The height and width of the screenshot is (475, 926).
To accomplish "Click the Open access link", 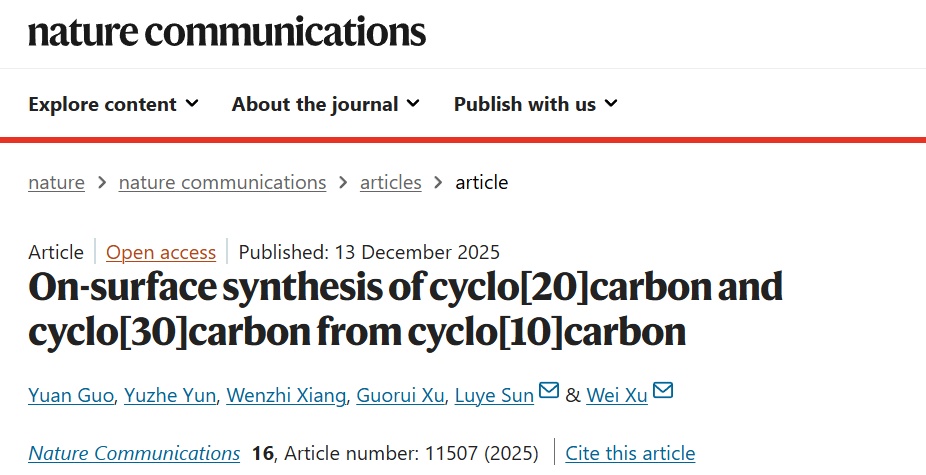I will 161,252.
